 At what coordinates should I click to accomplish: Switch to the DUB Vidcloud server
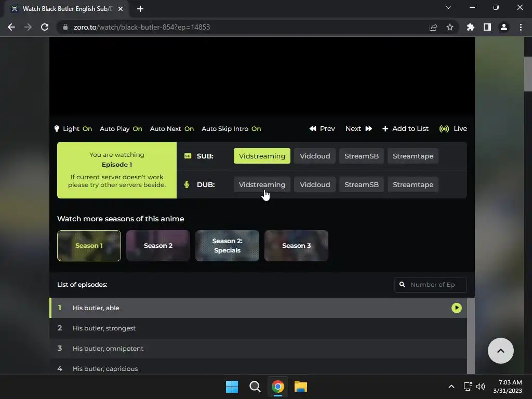(x=315, y=184)
